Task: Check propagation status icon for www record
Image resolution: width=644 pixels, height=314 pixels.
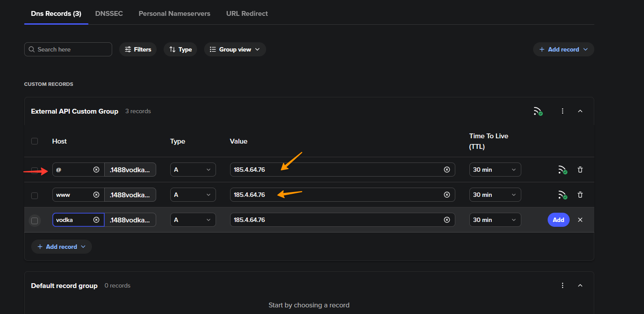Action: (x=562, y=195)
